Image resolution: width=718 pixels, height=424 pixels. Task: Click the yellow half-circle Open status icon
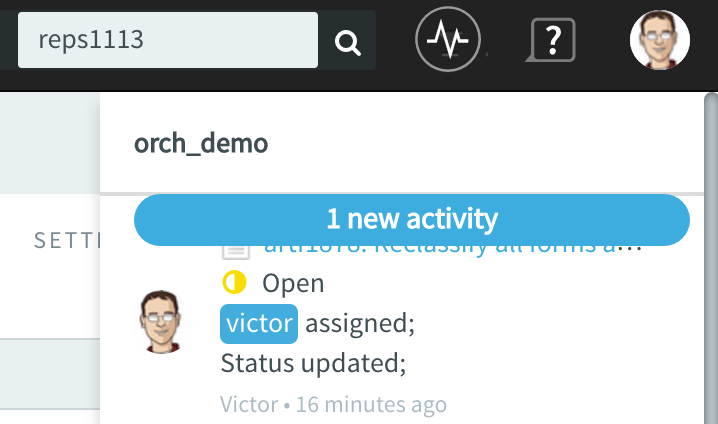pos(234,282)
